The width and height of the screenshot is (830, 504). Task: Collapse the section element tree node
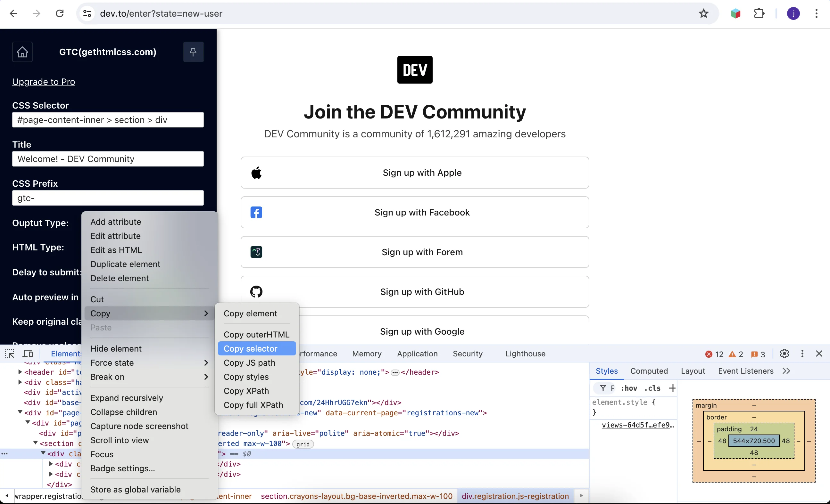(x=35, y=443)
